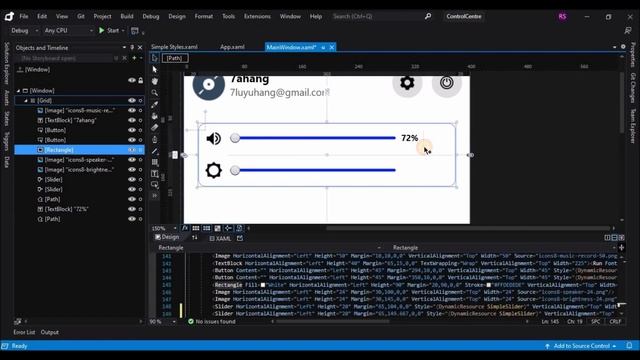This screenshot has height=360, width=640.
Task: Click the vertical split view icon
Action: [607, 238]
